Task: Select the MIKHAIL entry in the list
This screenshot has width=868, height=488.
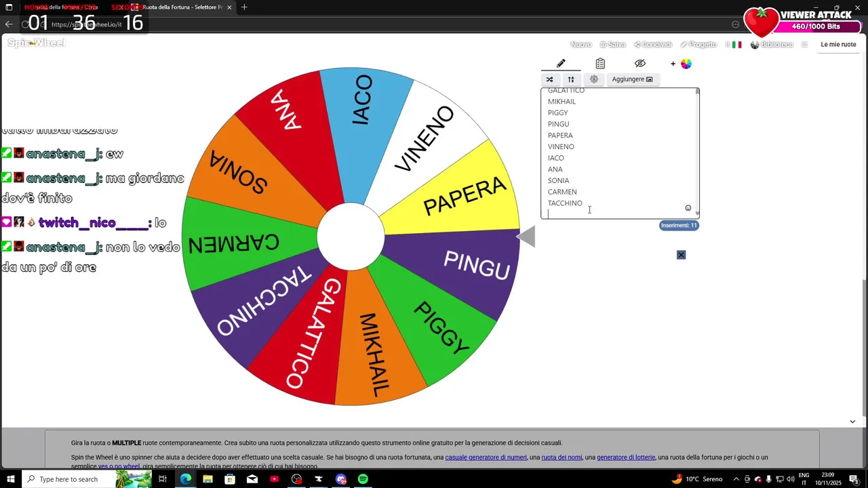Action: click(x=561, y=102)
